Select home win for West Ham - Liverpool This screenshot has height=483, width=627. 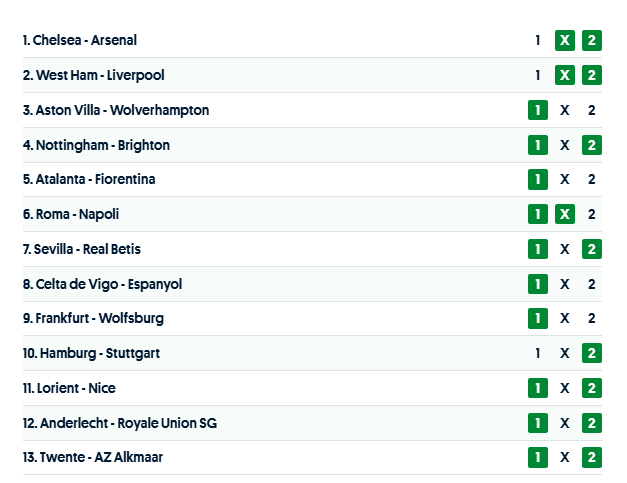pyautogui.click(x=538, y=75)
